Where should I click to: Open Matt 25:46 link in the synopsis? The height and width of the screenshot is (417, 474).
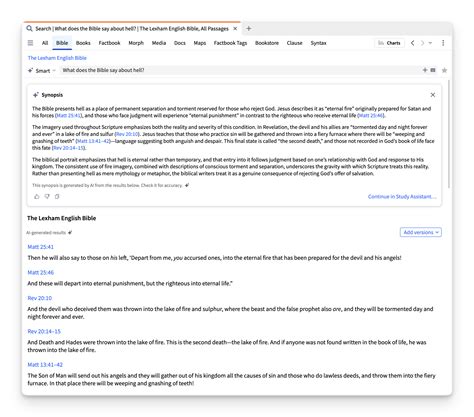click(371, 115)
